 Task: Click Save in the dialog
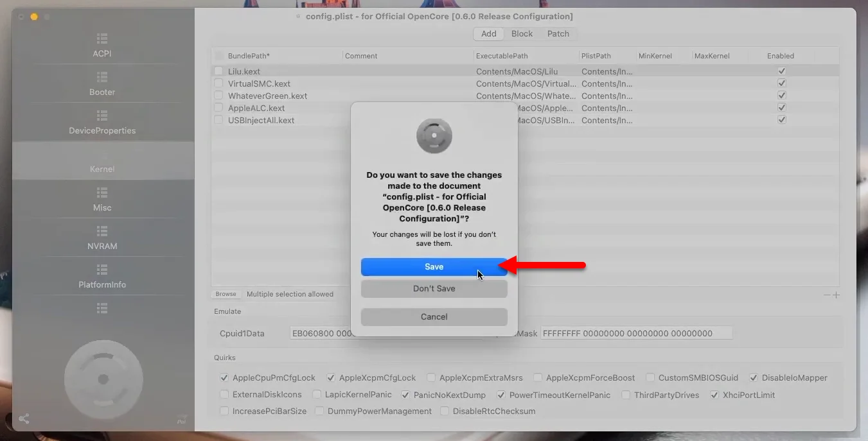(434, 267)
